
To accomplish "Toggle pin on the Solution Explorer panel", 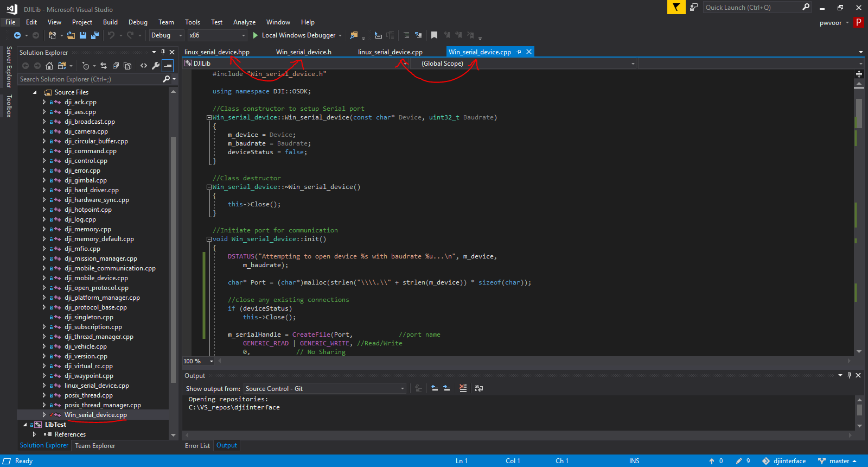I will (x=163, y=52).
